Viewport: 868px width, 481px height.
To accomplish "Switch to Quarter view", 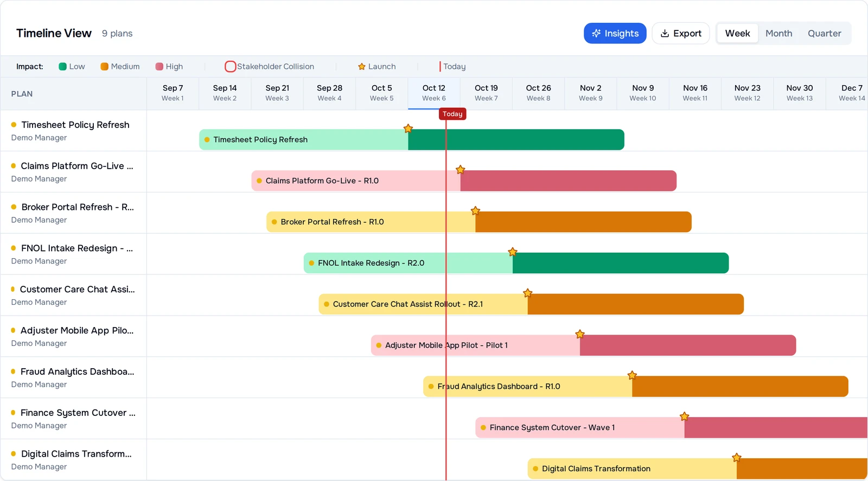I will click(x=824, y=33).
